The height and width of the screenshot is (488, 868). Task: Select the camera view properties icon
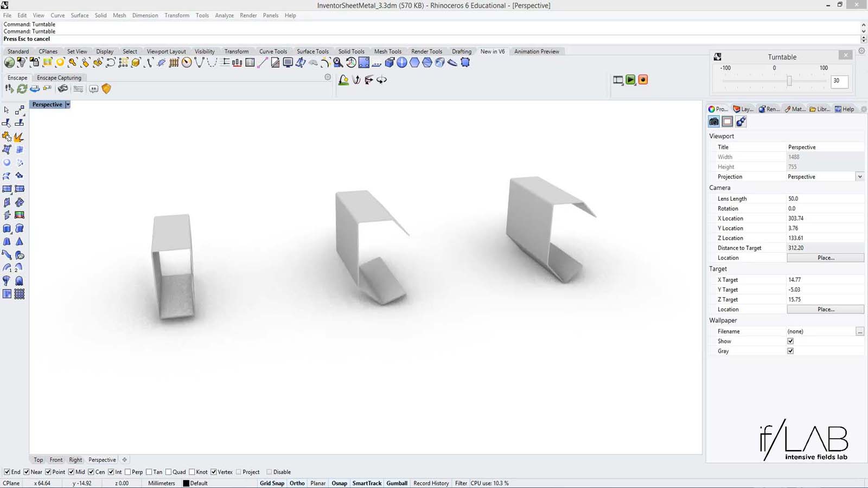click(714, 122)
